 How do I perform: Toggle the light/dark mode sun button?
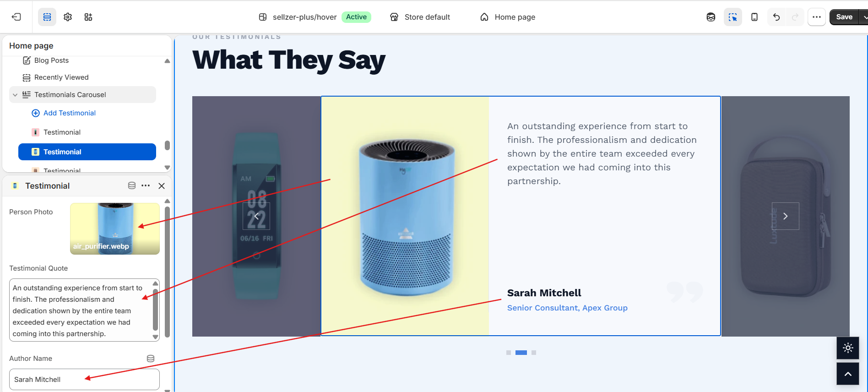click(848, 348)
